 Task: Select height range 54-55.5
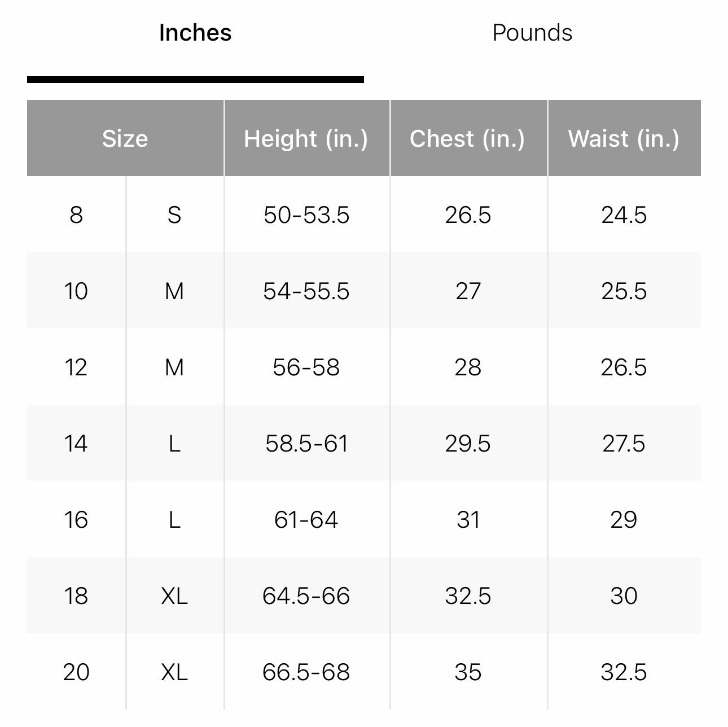tap(306, 291)
